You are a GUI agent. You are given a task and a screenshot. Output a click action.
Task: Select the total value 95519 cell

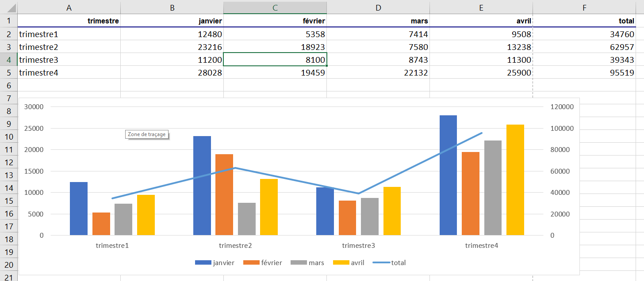[585, 72]
